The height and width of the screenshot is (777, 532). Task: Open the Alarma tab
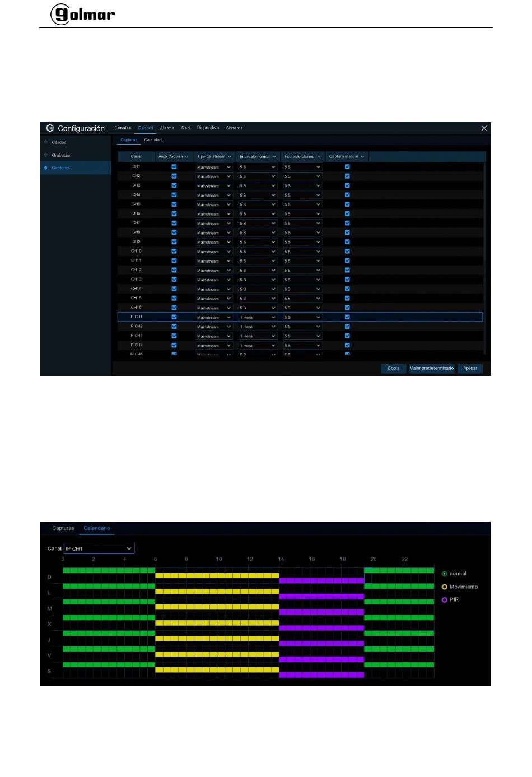(167, 128)
